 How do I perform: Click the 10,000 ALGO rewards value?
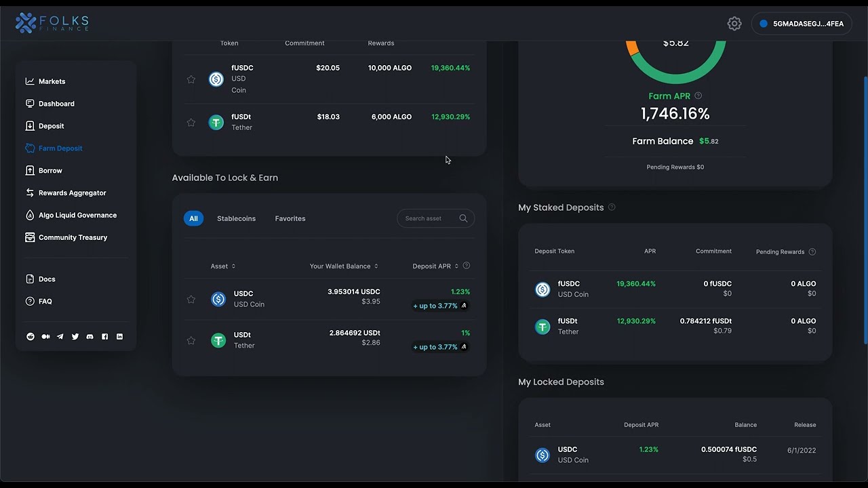pyautogui.click(x=390, y=68)
